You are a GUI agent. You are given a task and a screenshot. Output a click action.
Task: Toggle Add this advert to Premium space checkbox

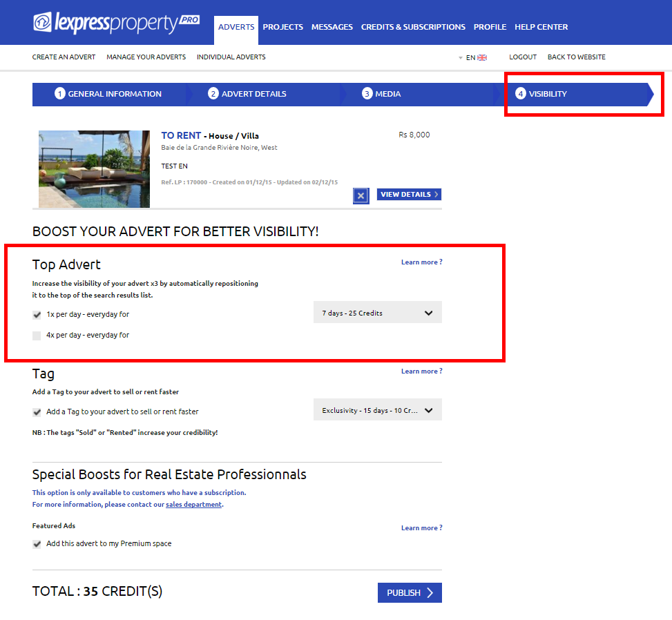[x=37, y=544]
